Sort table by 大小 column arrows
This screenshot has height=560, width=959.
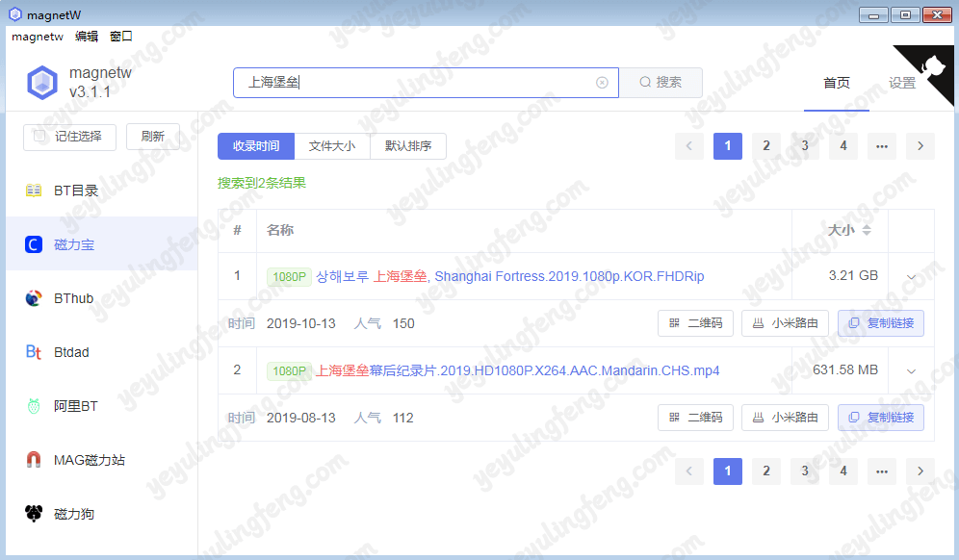click(866, 231)
